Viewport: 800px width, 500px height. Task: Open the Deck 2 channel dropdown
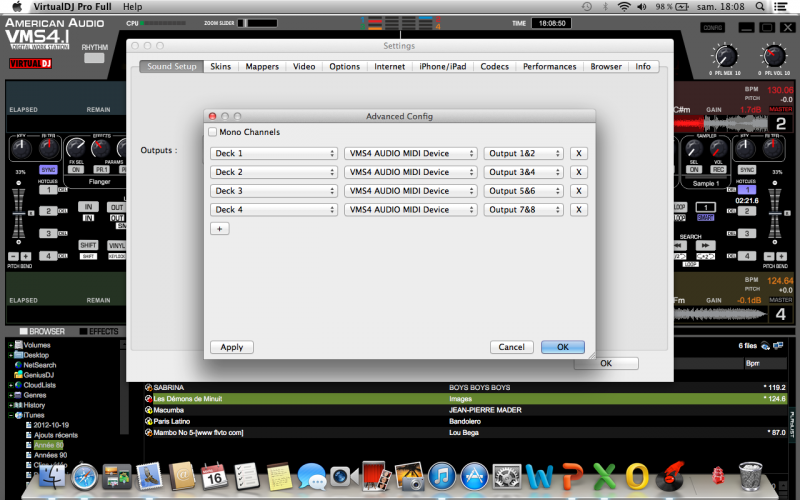(x=273, y=172)
